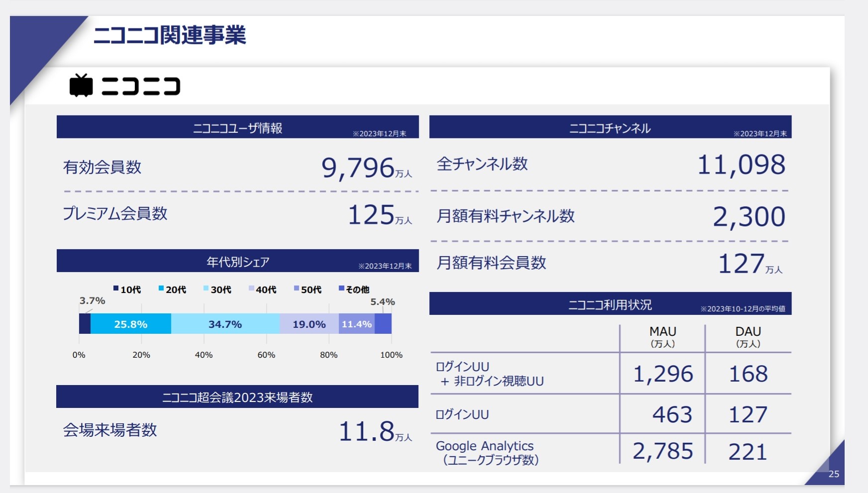Screen dimensions: 868x493
Task: Click the プレミアム会員数 label
Action: click(115, 213)
